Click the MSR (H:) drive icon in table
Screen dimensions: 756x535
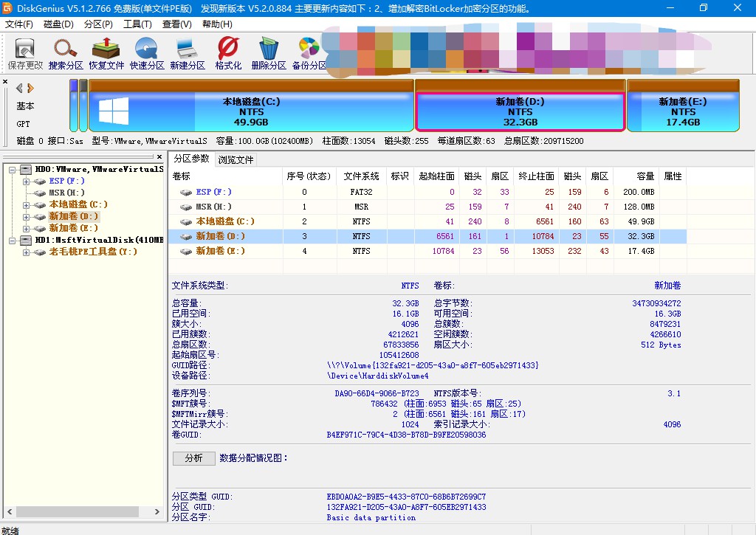(186, 207)
